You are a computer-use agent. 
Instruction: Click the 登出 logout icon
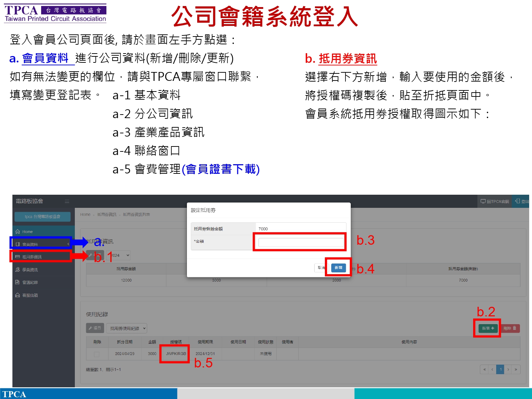click(x=517, y=201)
